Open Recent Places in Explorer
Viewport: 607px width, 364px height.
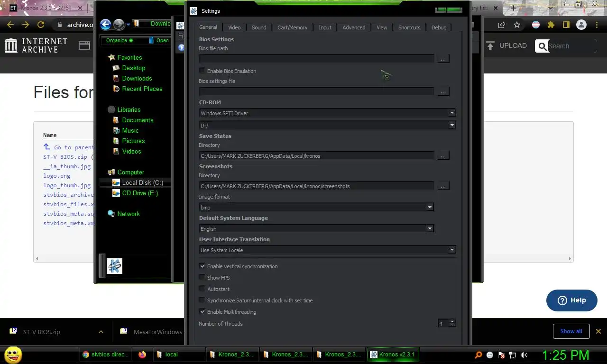point(138,89)
